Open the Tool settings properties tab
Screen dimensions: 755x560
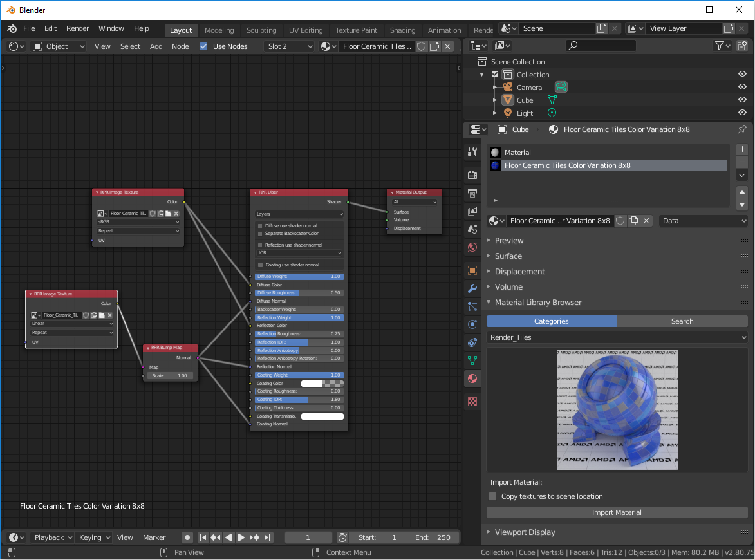pyautogui.click(x=472, y=152)
